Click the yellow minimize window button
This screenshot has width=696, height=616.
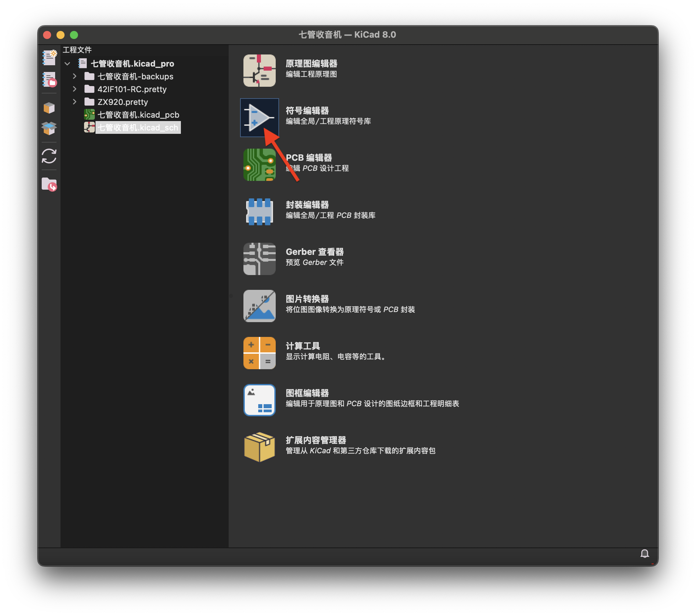click(61, 35)
